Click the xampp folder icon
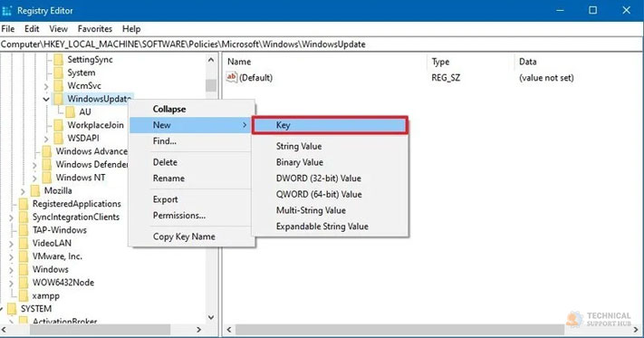The height and width of the screenshot is (338, 644). [24, 295]
